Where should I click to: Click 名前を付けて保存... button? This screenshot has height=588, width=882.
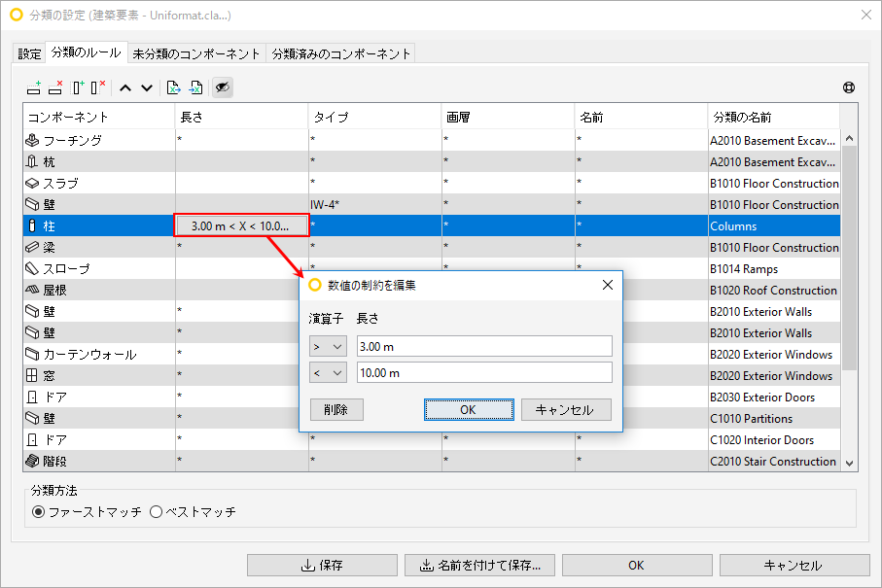tap(479, 565)
